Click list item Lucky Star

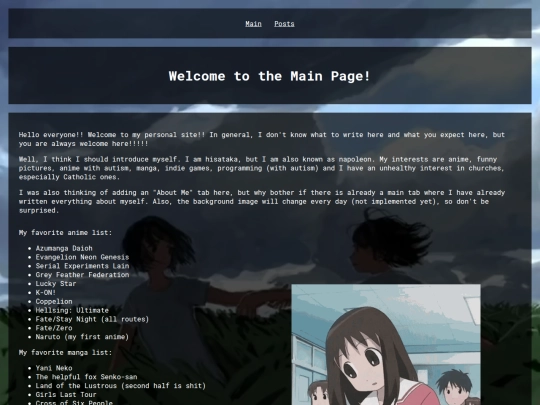point(56,284)
